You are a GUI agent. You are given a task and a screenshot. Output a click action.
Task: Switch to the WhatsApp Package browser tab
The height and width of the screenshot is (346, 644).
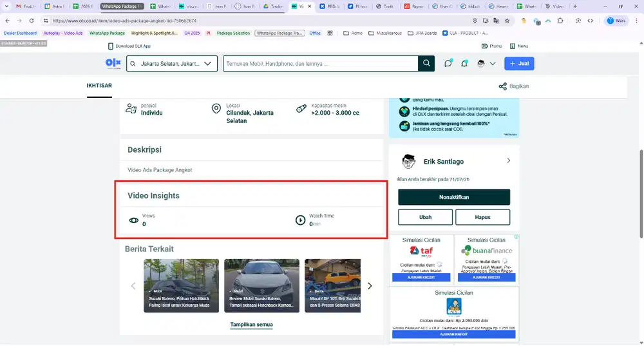(122, 6)
